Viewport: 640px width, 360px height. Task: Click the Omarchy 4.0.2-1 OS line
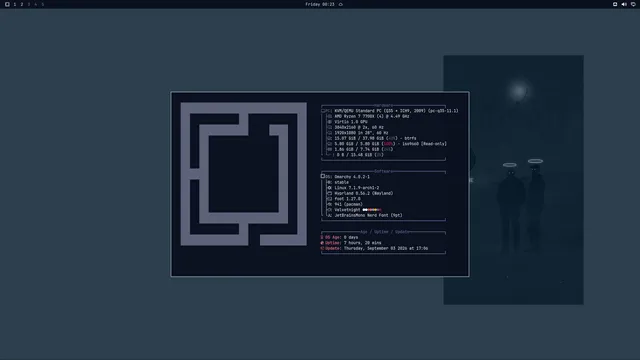coord(352,177)
